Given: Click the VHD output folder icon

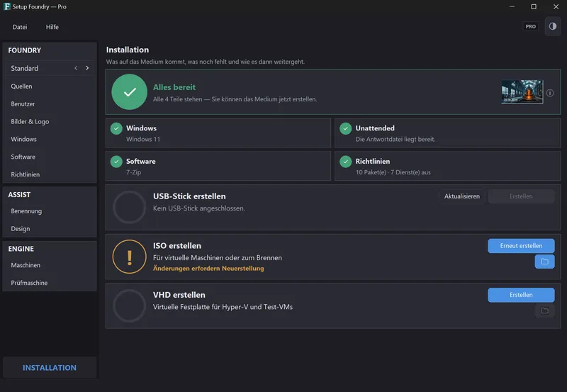Looking at the screenshot, I should click(544, 310).
